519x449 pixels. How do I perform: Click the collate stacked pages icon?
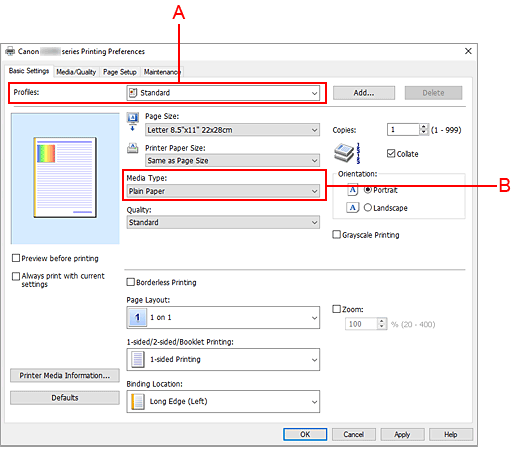point(347,153)
